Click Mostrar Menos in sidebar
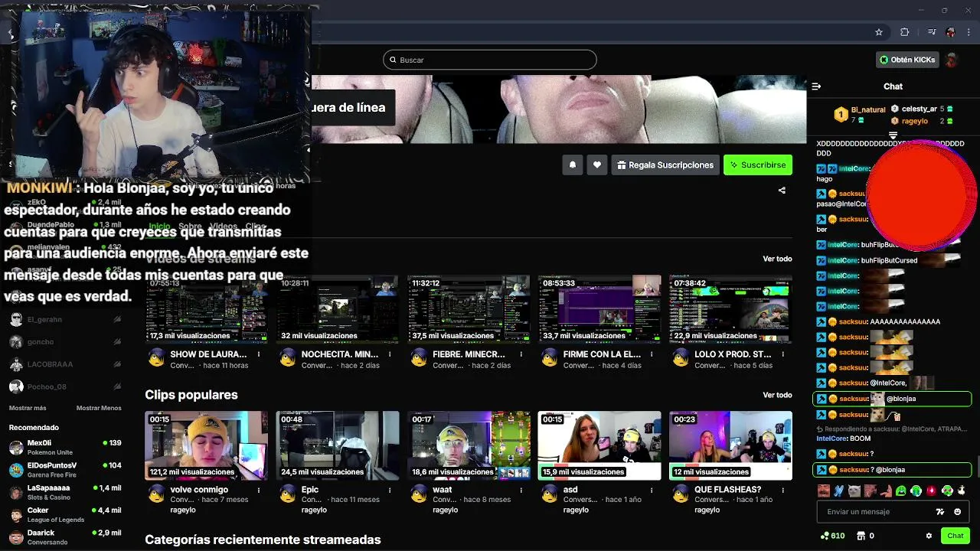This screenshot has height=551, width=980. pyautogui.click(x=99, y=408)
